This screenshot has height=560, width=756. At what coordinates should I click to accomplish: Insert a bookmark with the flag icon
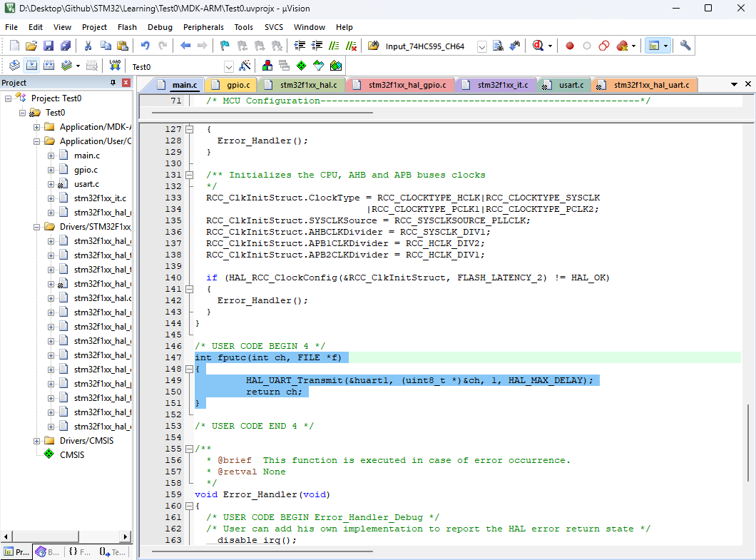pyautogui.click(x=225, y=46)
